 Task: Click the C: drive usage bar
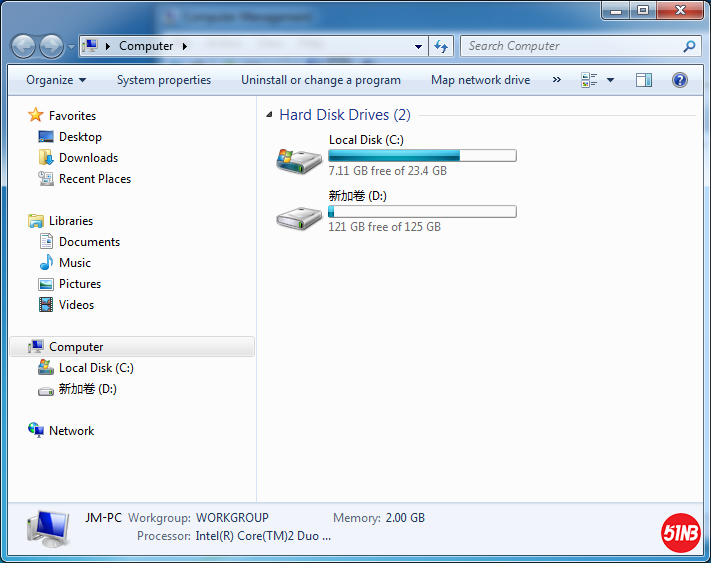pyautogui.click(x=422, y=156)
